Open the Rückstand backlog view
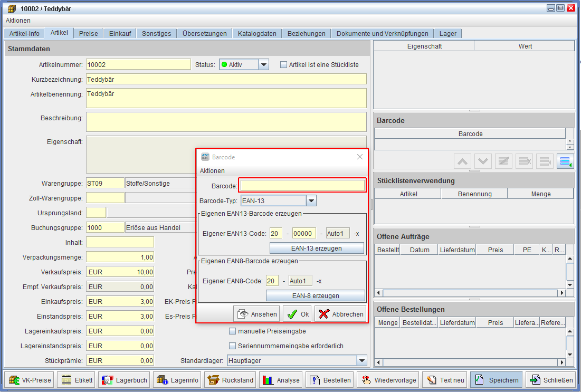581x392 pixels. coord(231,380)
